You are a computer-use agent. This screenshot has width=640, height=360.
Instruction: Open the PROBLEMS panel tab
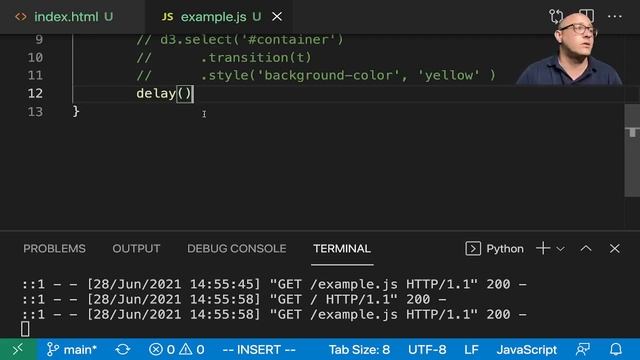54,249
